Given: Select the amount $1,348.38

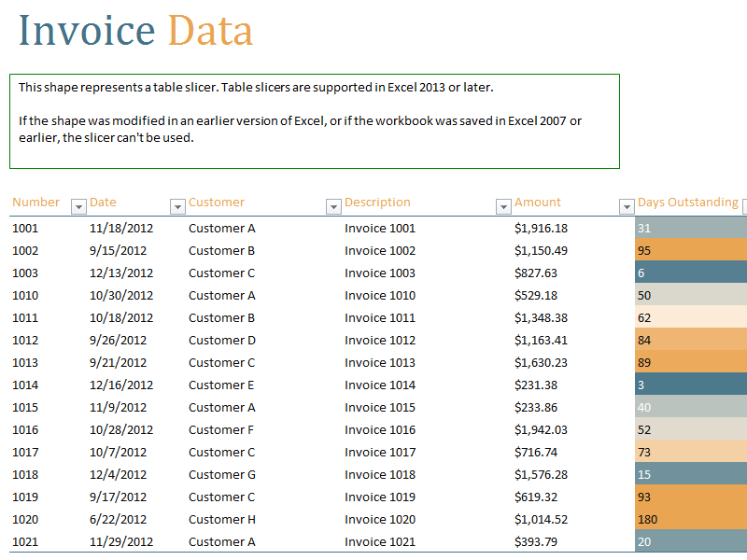Looking at the screenshot, I should tap(541, 318).
